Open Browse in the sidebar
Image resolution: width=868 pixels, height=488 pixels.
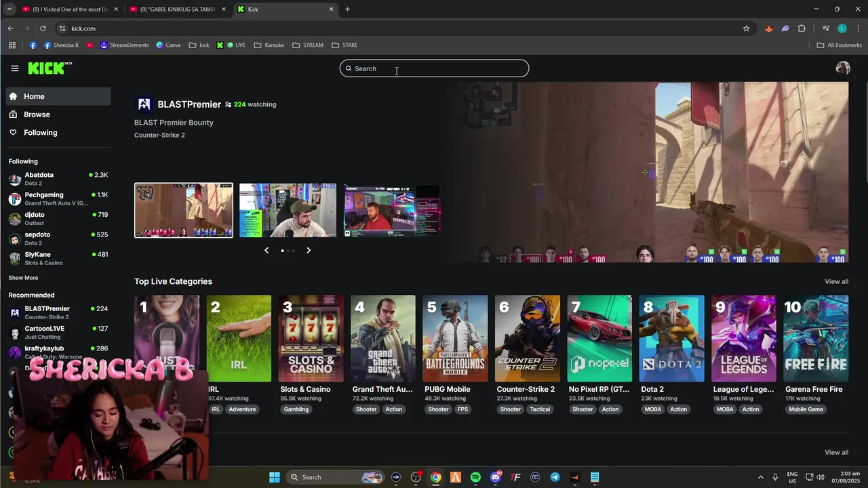click(x=57, y=115)
